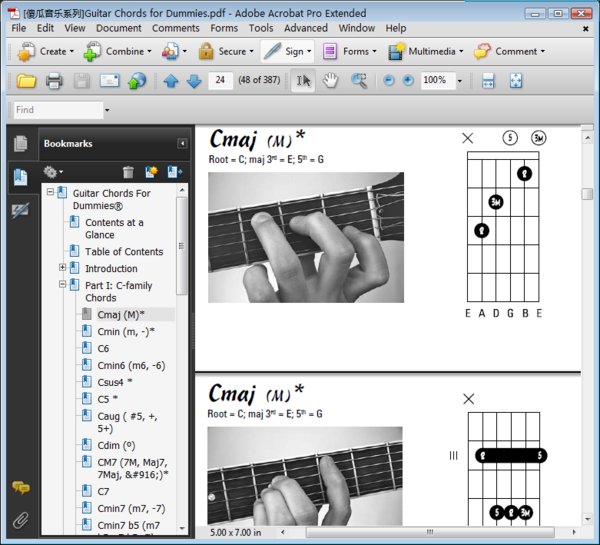
Task: Select the C6 bookmark
Action: (103, 349)
